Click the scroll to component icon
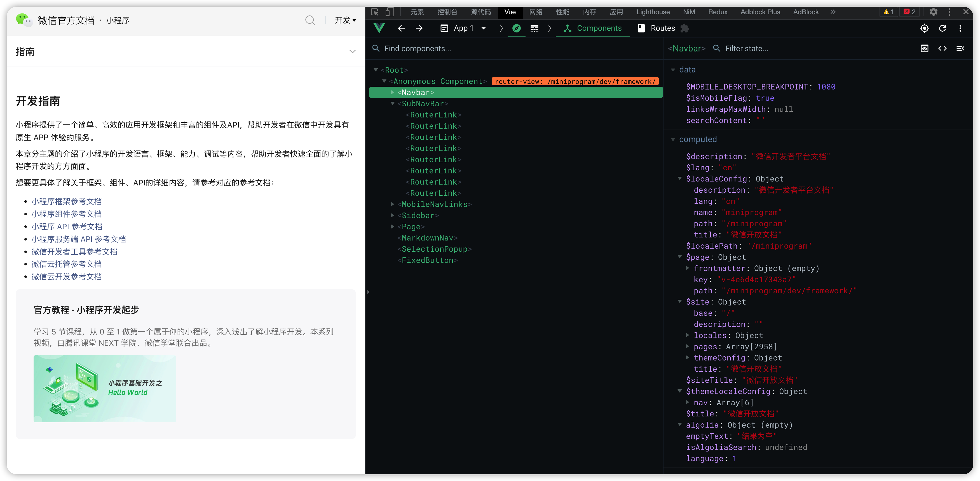 [x=925, y=49]
